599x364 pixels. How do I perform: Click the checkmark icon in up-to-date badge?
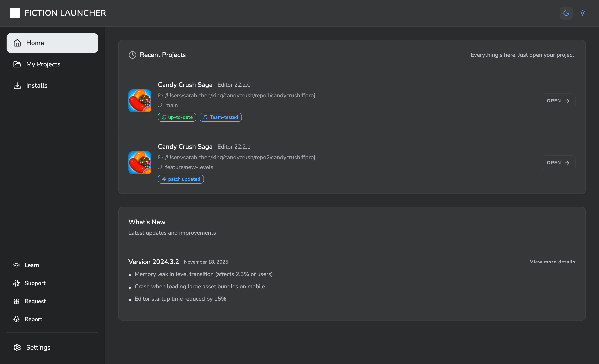[164, 117]
